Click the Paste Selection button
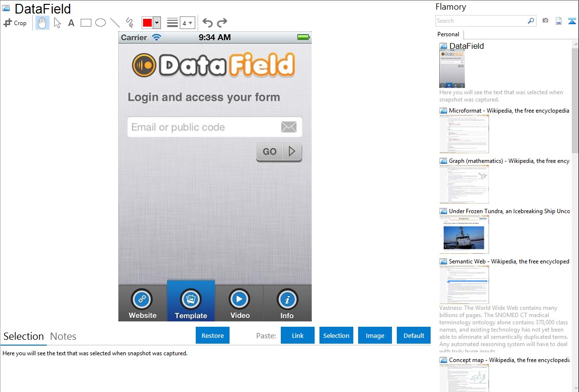This screenshot has height=392, width=579. pyautogui.click(x=336, y=335)
